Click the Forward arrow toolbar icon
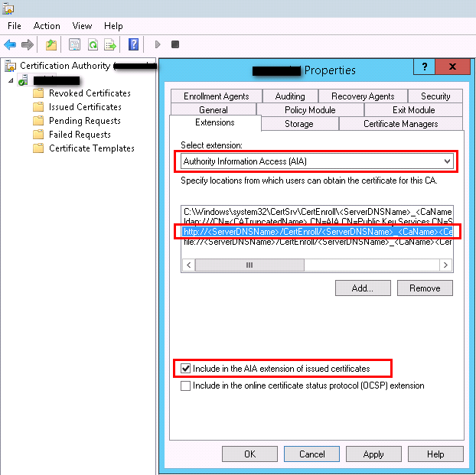Screen dimensions: 476x475 pyautogui.click(x=27, y=44)
